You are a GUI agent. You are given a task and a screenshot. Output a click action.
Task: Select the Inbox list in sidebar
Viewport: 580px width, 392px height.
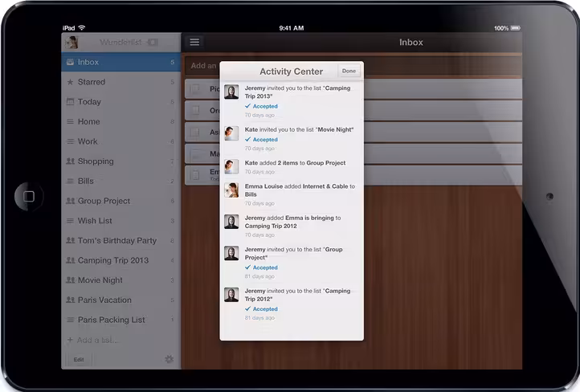point(121,62)
